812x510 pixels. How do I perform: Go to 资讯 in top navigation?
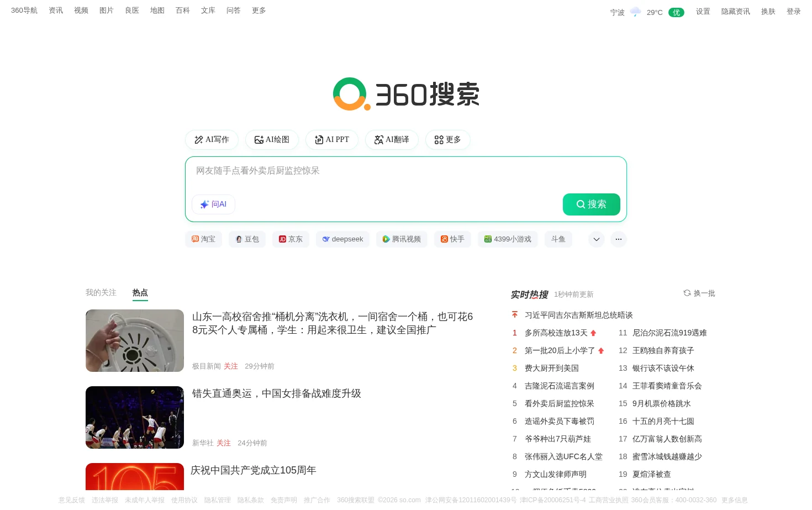(x=56, y=10)
